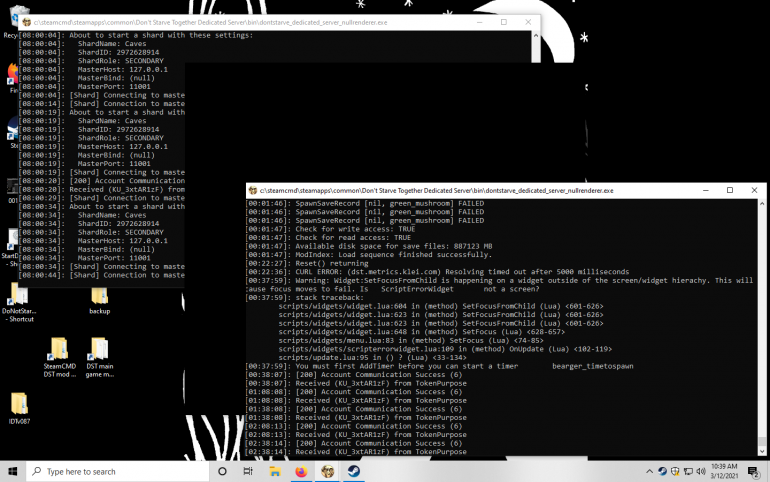Open Steam from the taskbar
The image size is (770, 482).
[x=354, y=471]
